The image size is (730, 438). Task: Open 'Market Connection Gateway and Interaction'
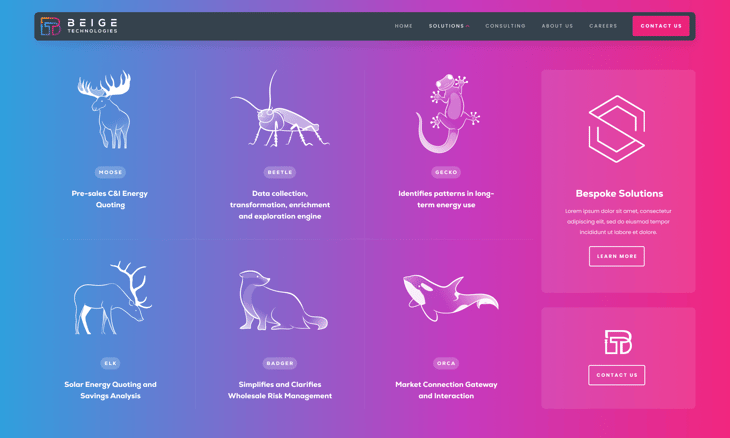tap(446, 390)
